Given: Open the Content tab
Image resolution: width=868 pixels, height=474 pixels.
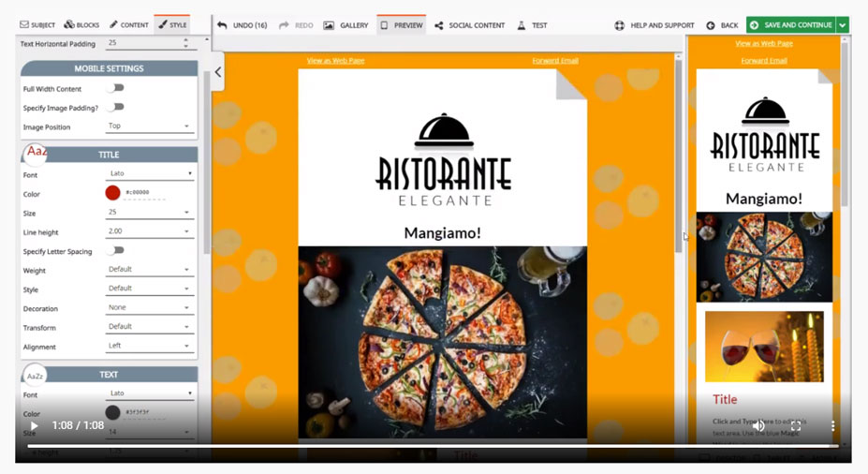Looking at the screenshot, I should (x=128, y=25).
